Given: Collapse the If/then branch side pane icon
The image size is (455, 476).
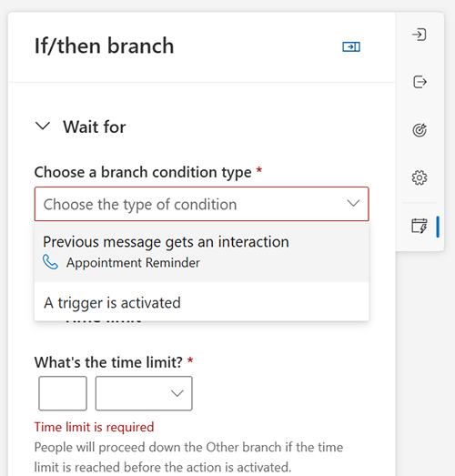Looking at the screenshot, I should pos(351,46).
